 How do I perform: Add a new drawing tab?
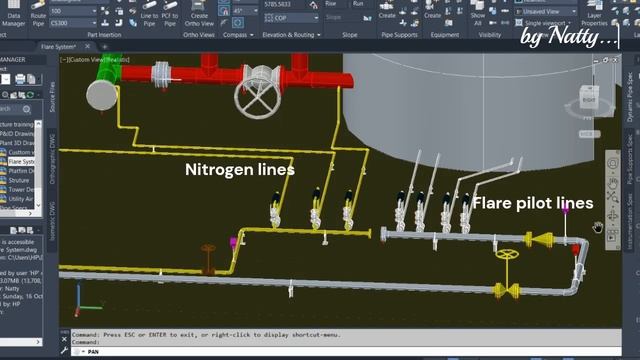(104, 47)
